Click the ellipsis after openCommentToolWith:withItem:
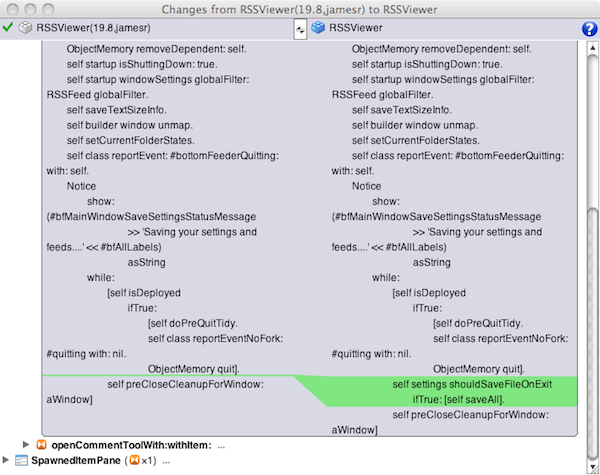This screenshot has height=475, width=600. (x=221, y=446)
